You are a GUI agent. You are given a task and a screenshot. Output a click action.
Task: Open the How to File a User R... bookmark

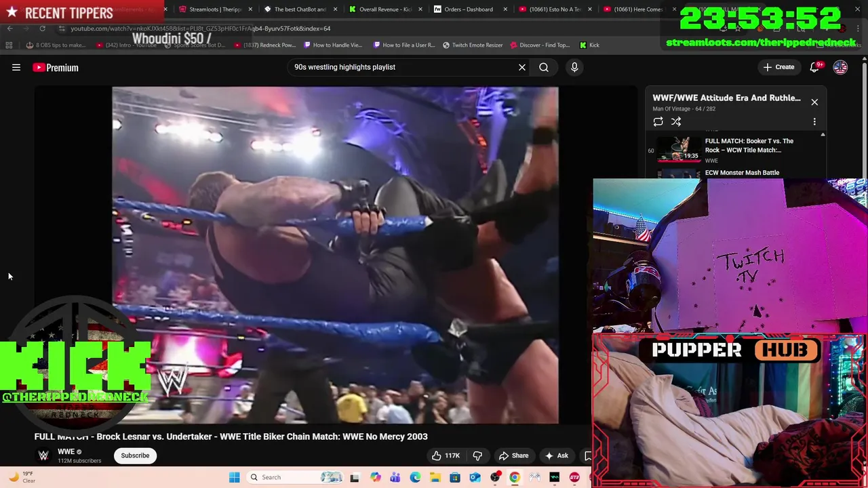tap(404, 45)
